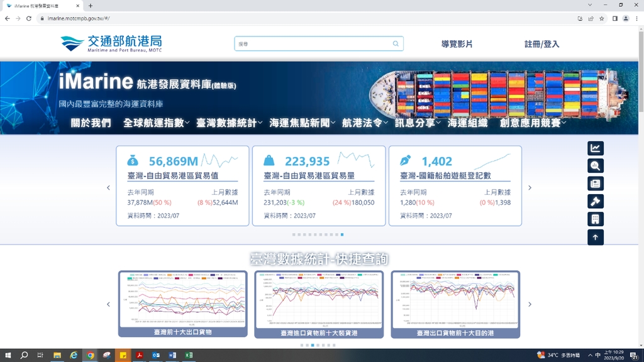The image size is (644, 362).
Task: Expand the 臺灣數據統計 menu
Action: [229, 123]
